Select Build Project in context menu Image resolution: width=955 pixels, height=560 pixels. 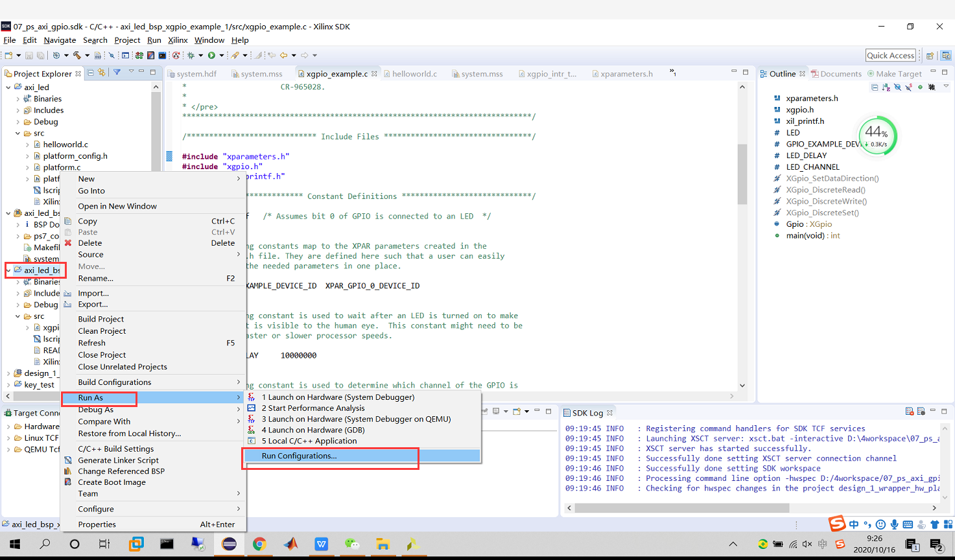152,319
